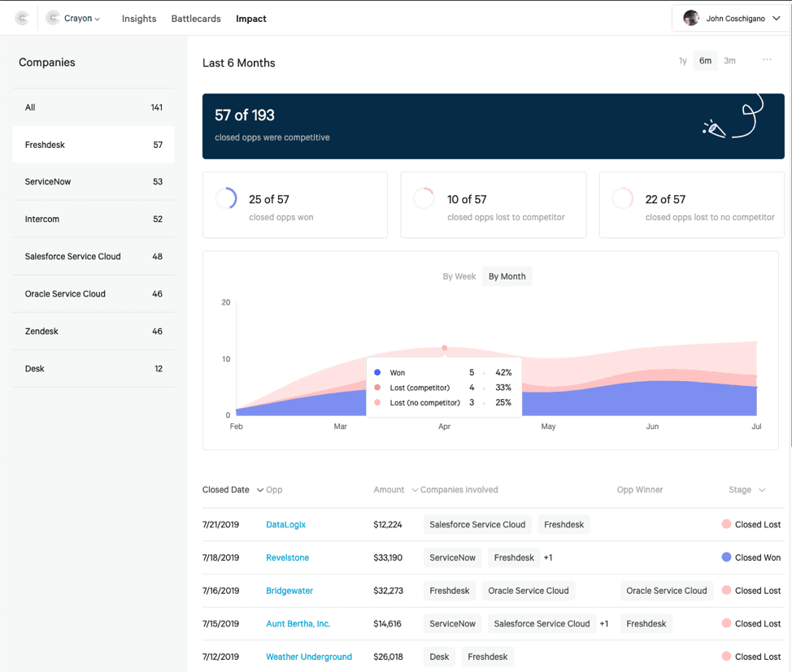Select the 1y time range
Viewport: 792px width, 672px height.
point(682,61)
